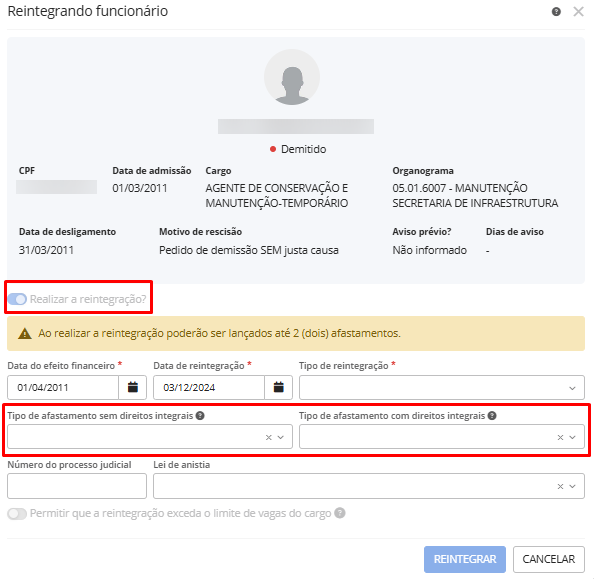This screenshot has height=579, width=594.
Task: Click help icon beside afastamento sem direitos integrais
Action: pos(200,416)
